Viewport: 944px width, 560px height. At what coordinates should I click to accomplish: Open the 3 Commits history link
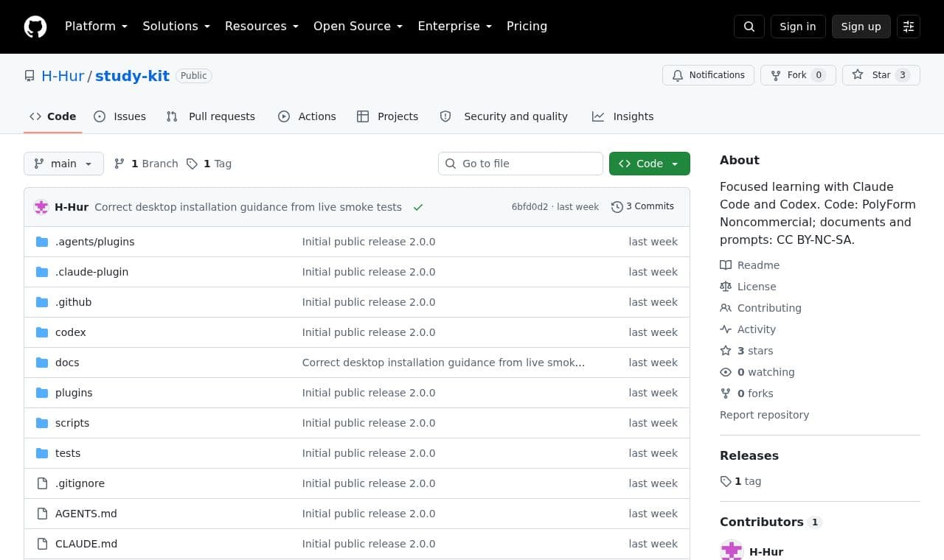point(642,207)
